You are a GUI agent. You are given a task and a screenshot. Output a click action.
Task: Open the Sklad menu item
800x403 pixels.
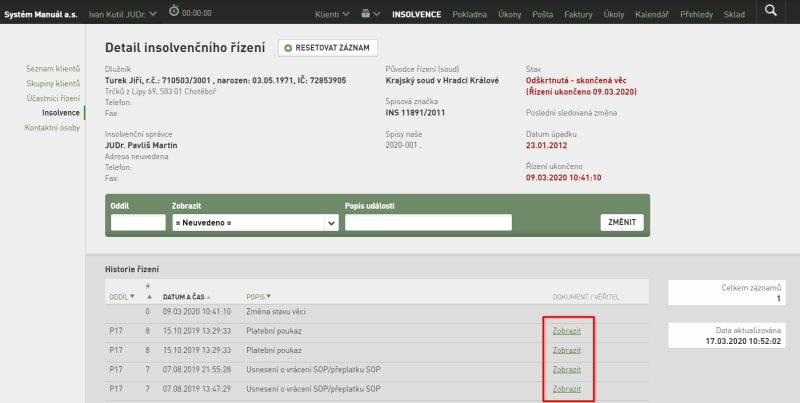734,14
